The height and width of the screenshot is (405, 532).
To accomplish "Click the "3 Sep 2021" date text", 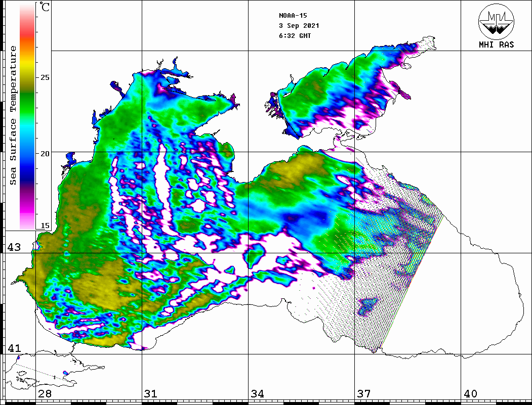I will coord(299,26).
